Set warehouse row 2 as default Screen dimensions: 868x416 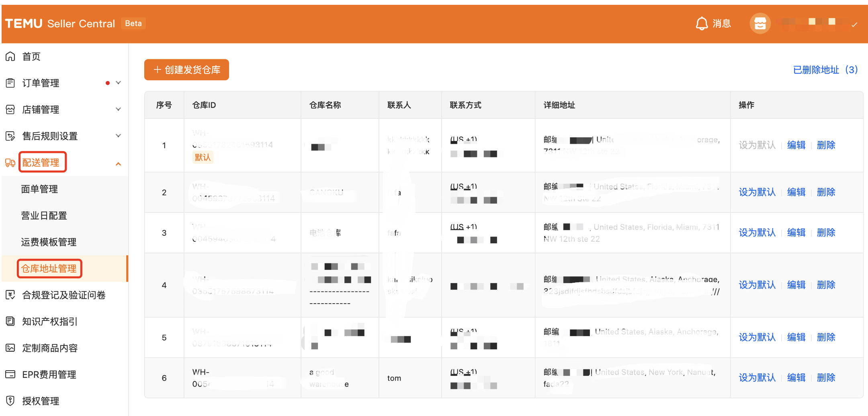tap(757, 192)
